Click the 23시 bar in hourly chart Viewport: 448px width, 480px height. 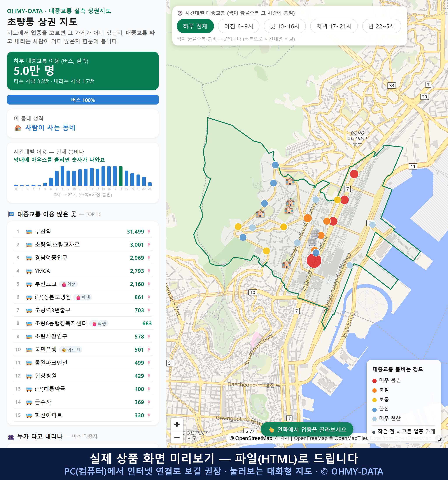coord(150,184)
